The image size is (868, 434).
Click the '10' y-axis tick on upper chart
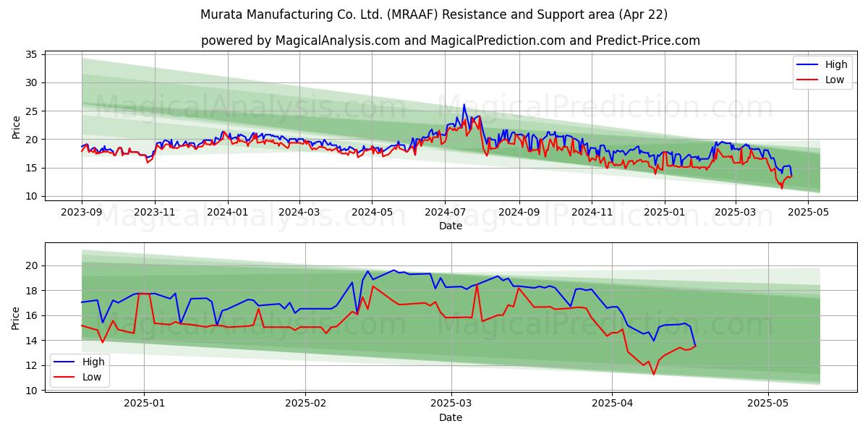point(32,196)
